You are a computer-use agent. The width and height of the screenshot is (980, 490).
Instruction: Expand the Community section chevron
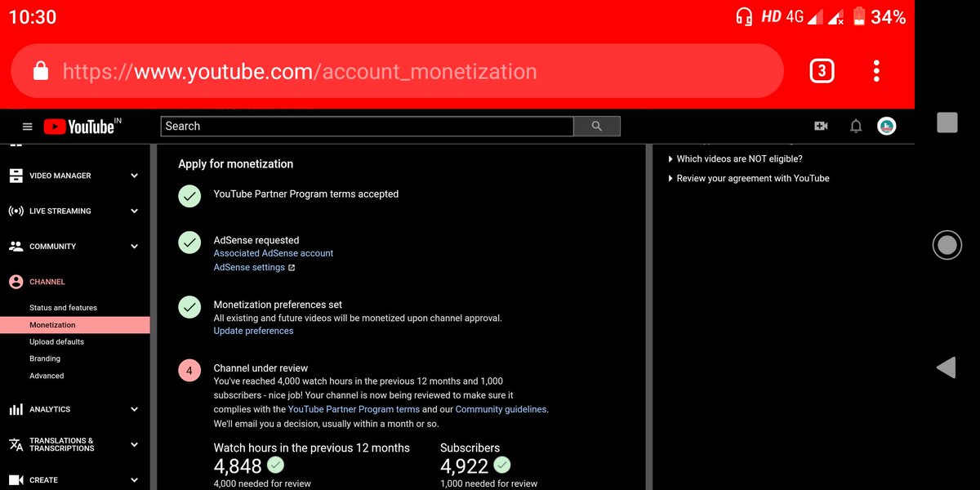click(x=134, y=246)
